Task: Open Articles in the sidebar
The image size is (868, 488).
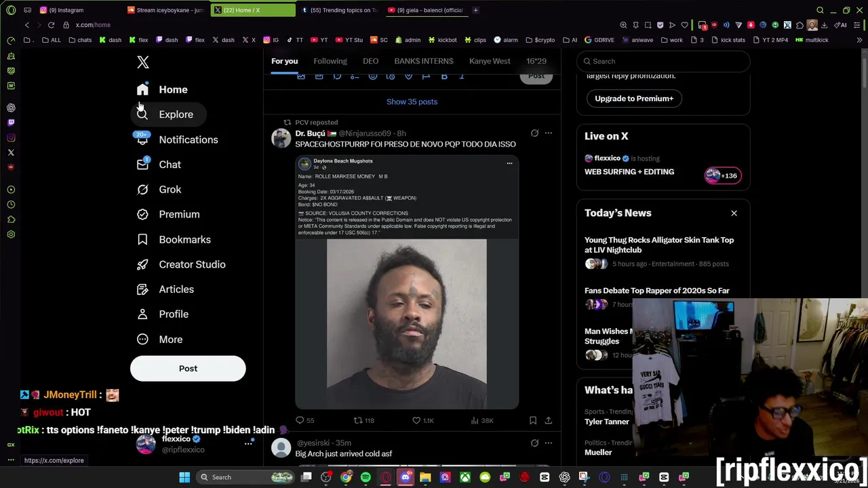Action: pos(165,289)
